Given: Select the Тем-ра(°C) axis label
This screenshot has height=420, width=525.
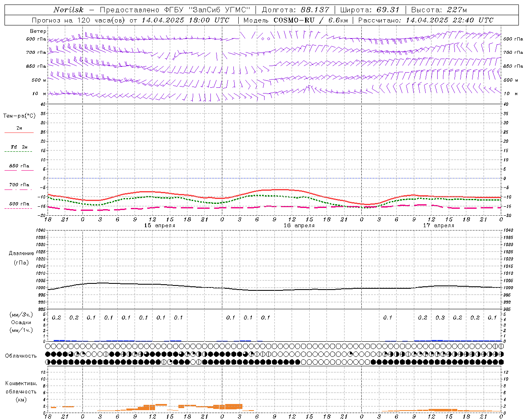Looking at the screenshot, I should pos(19,116).
